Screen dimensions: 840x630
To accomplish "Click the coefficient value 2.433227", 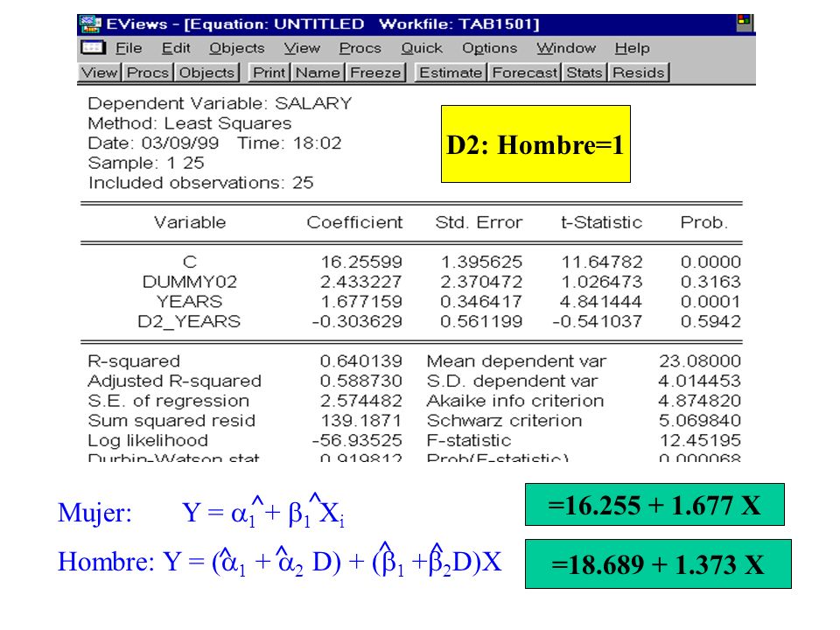I will point(361,282).
